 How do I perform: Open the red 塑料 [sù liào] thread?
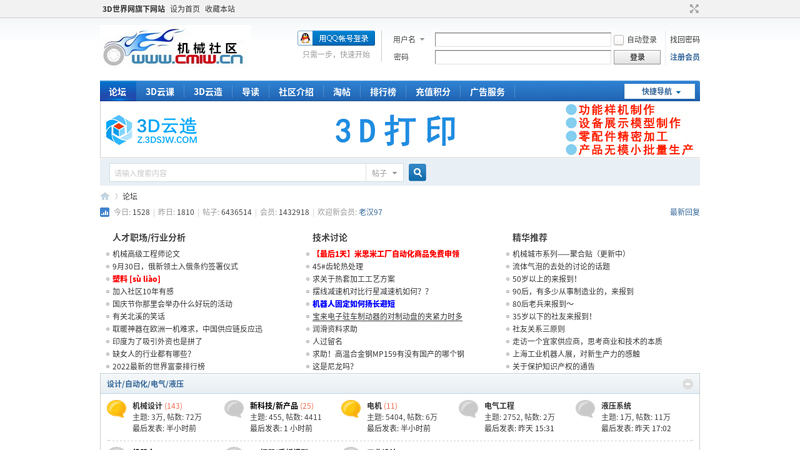pyautogui.click(x=137, y=279)
